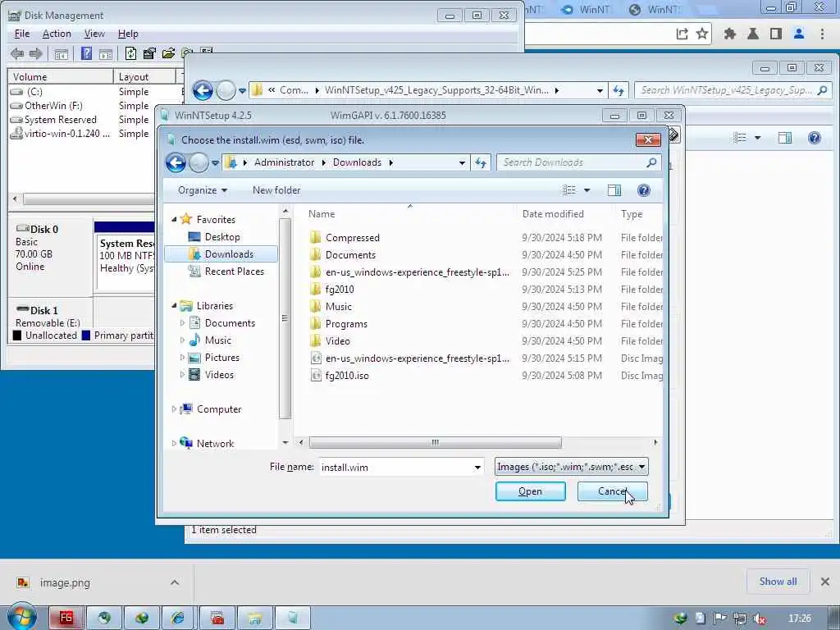Select the Compressed folder
This screenshot has height=630, width=840.
point(352,237)
